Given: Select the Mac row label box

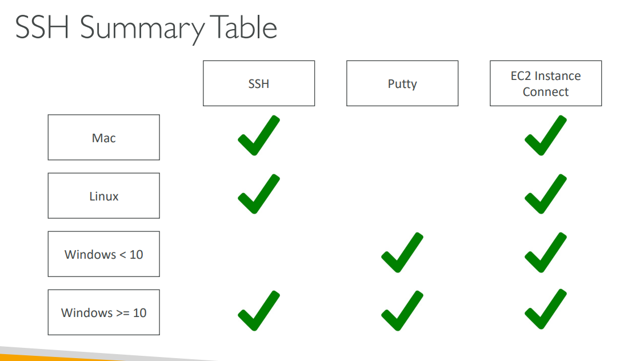Looking at the screenshot, I should (103, 138).
